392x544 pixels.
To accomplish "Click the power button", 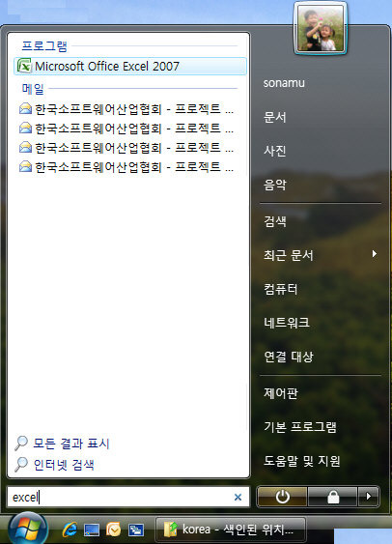I will [x=282, y=497].
